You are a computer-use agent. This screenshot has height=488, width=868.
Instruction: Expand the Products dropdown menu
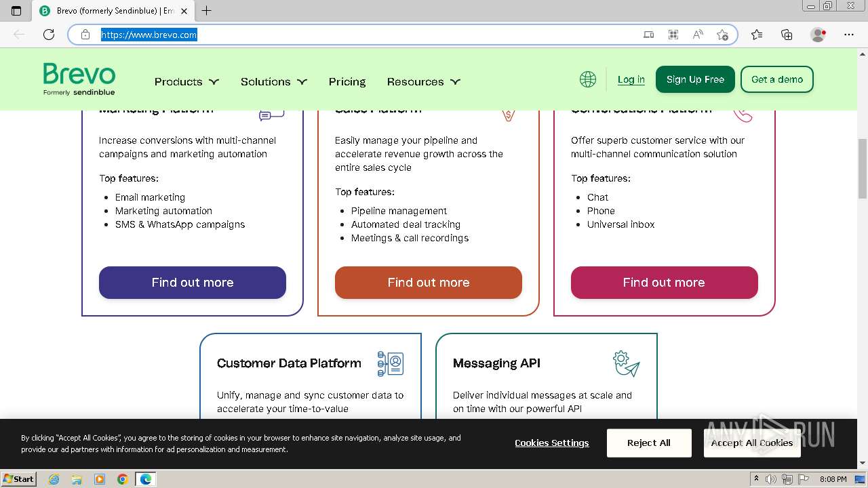186,81
